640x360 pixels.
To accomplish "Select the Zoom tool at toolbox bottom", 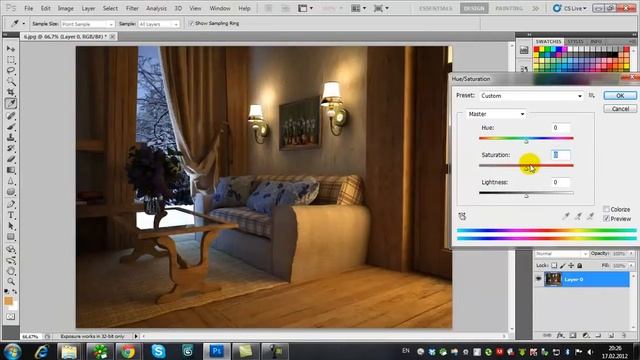I will [11, 282].
